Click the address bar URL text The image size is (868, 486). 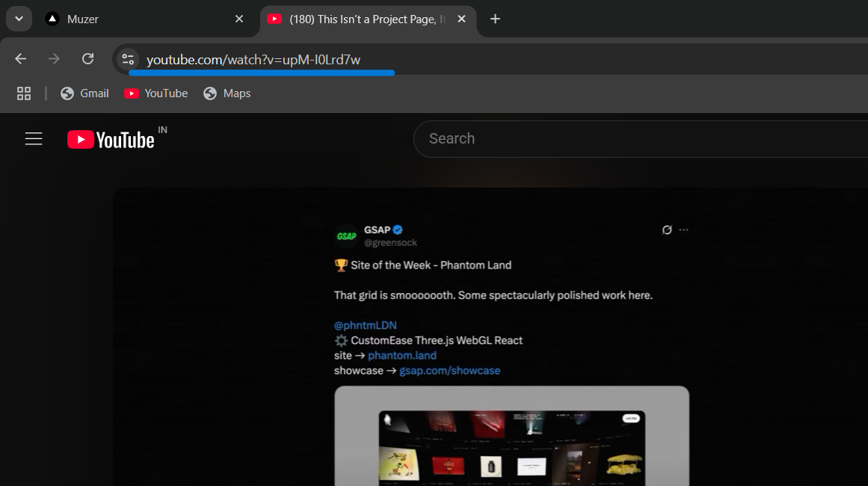[253, 60]
